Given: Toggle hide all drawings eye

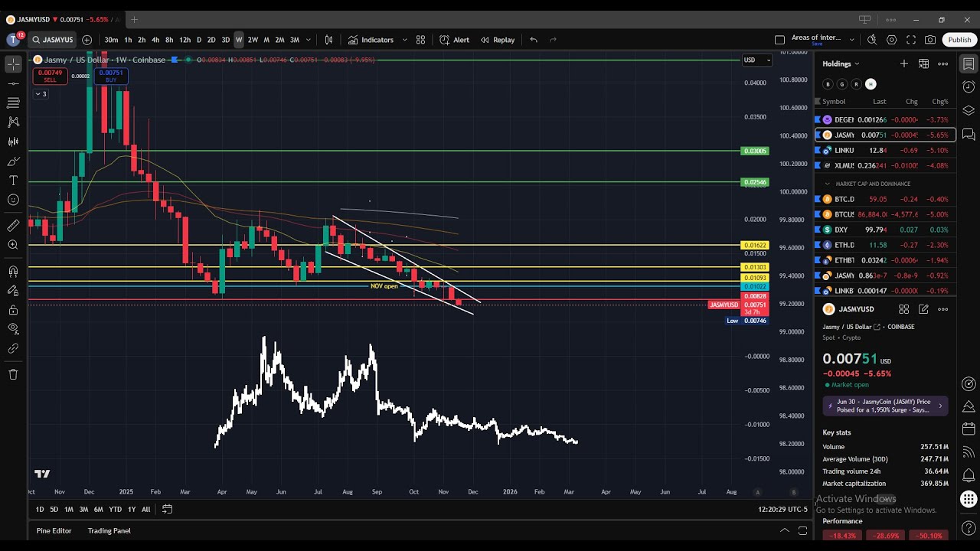Looking at the screenshot, I should 13,329.
